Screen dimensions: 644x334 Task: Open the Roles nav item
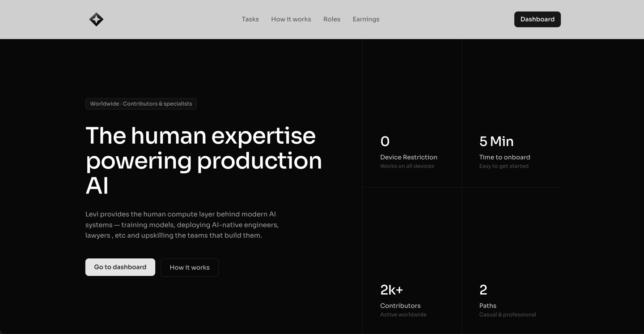(x=332, y=19)
